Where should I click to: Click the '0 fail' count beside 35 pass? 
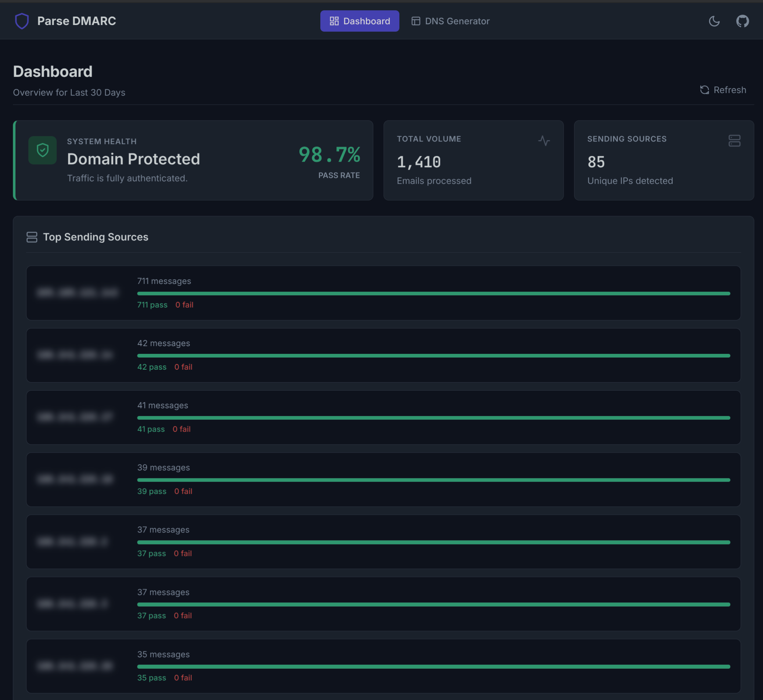(183, 678)
